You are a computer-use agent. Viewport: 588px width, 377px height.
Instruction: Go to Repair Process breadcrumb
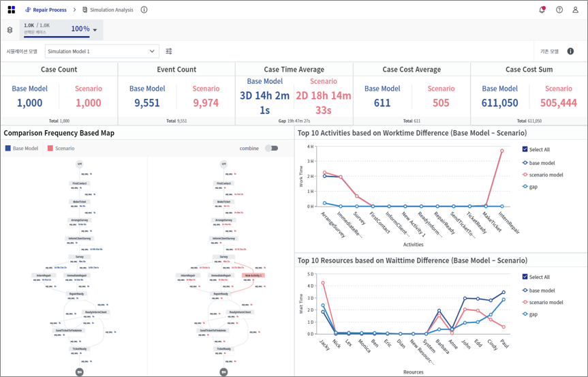click(46, 10)
